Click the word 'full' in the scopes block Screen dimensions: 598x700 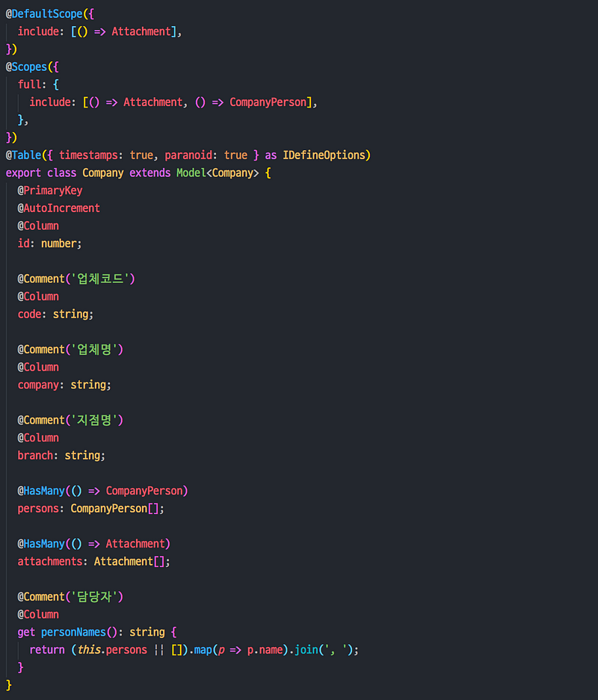29,84
